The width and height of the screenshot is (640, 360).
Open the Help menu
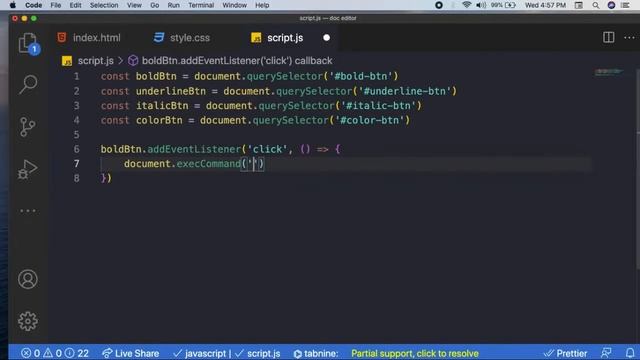click(x=262, y=5)
